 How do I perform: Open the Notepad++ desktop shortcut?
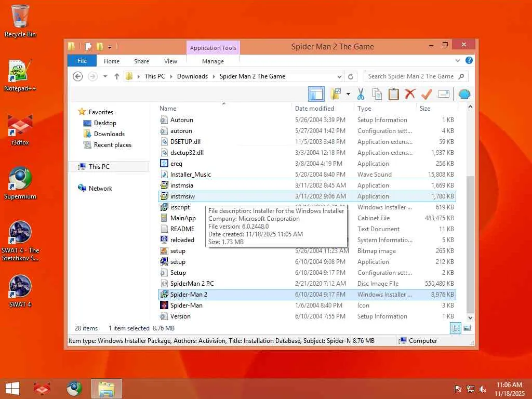coord(20,76)
